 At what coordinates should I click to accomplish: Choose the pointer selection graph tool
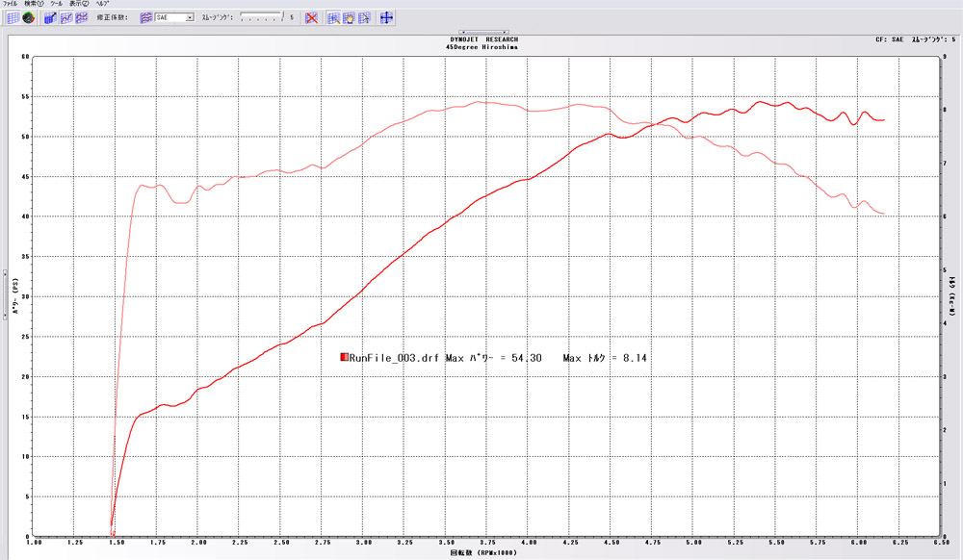tap(364, 17)
